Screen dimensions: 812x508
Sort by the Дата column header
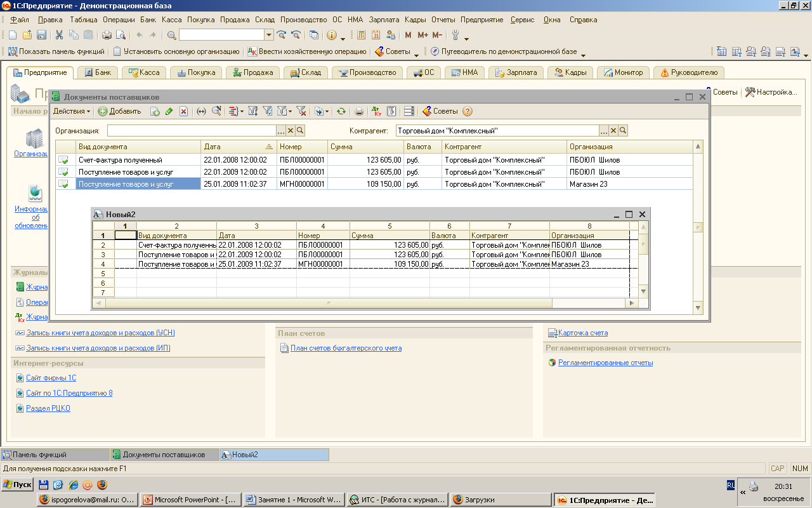point(239,147)
